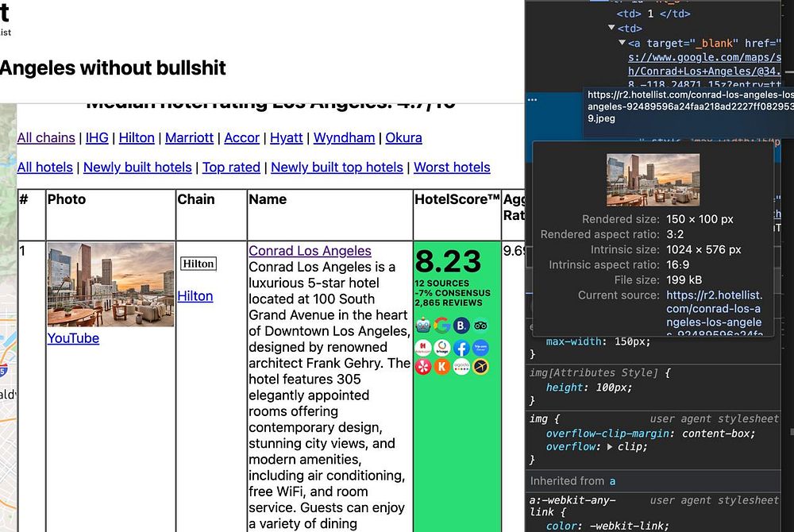Viewport: 794px width, 532px height.
Task: Click the Agoda source icon
Action: click(x=461, y=367)
